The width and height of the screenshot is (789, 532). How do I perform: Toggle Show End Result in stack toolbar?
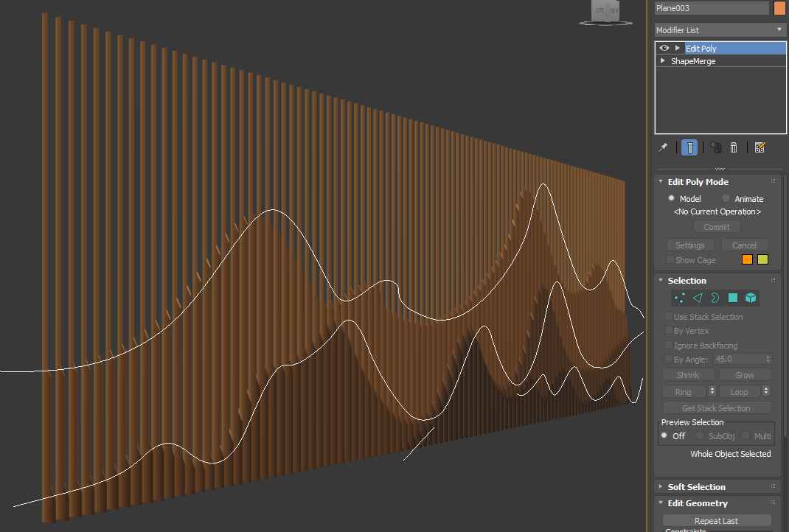690,147
